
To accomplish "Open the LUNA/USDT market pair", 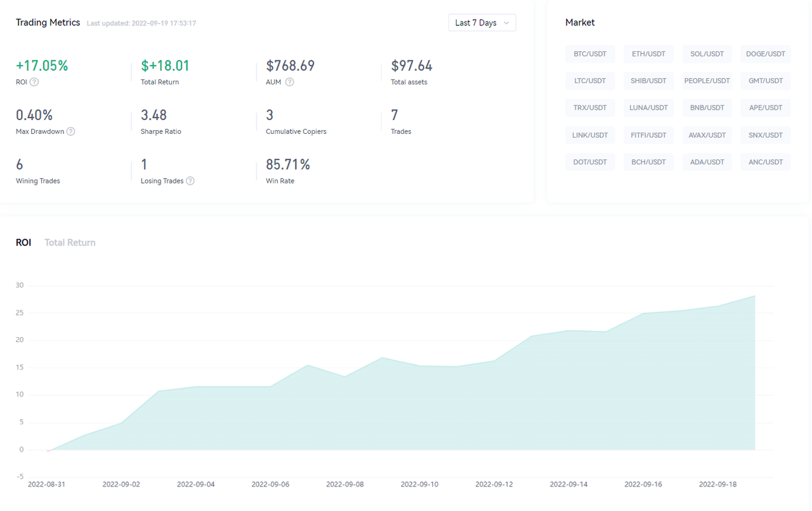I will click(x=648, y=108).
